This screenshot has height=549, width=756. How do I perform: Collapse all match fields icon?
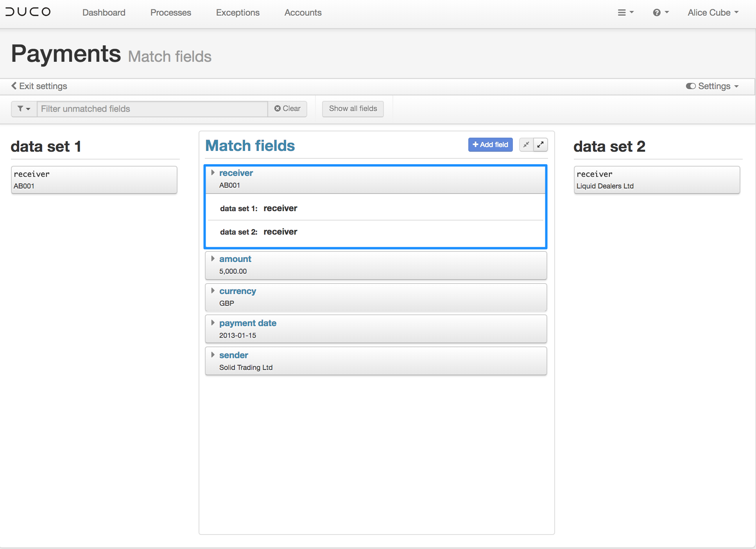pyautogui.click(x=526, y=145)
